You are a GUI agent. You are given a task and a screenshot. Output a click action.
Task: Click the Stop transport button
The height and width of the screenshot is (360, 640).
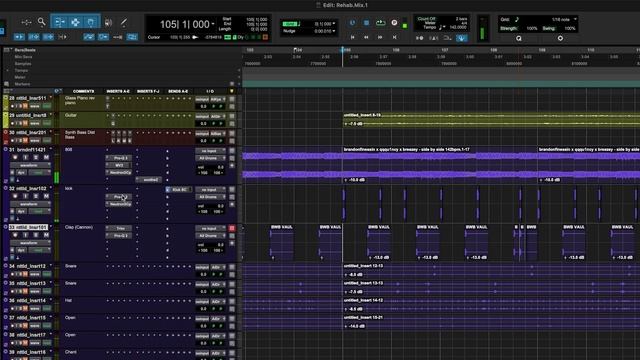point(367,23)
